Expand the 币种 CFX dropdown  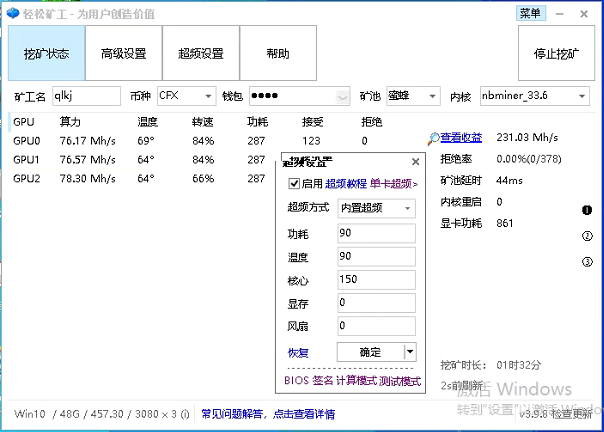[208, 96]
